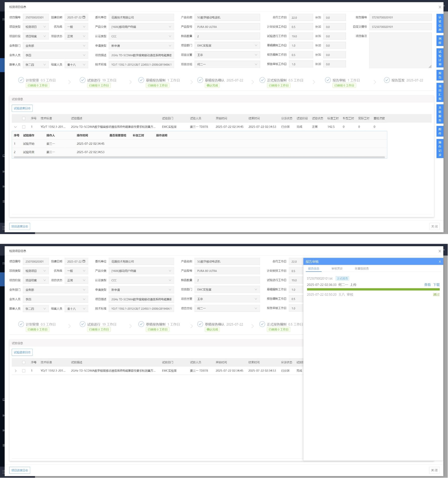Expand the collapsed test row with right chevron

tap(15, 371)
